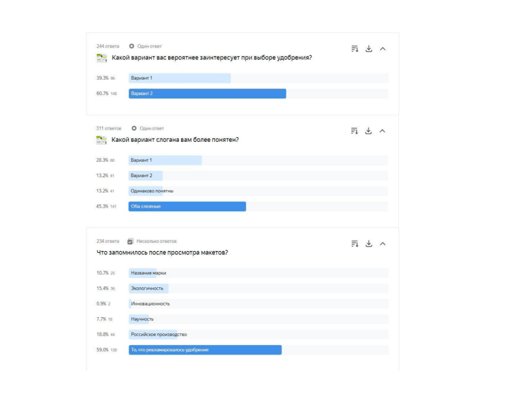The width and height of the screenshot is (532, 398).
Task: Collapse the slogan clarity question block
Action: click(x=382, y=131)
